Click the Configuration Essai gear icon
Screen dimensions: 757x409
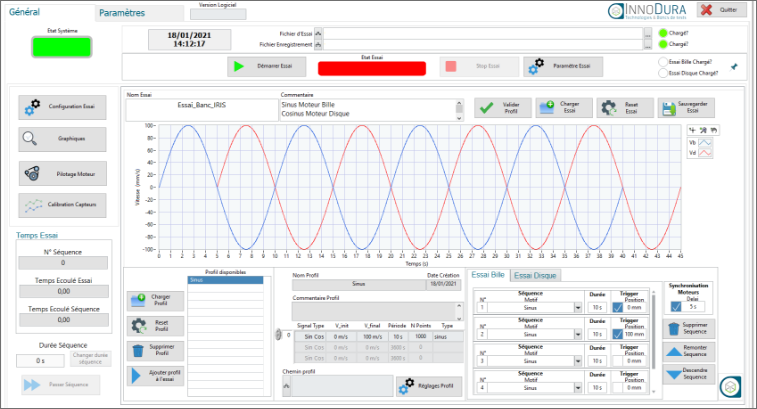coord(32,107)
